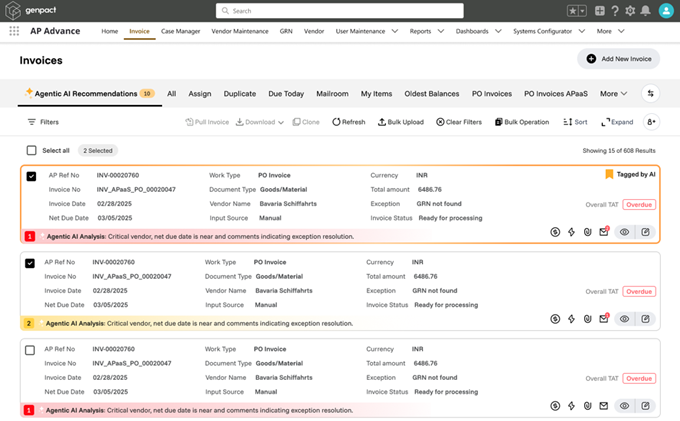Open mail icon on the unchecked card
Image resolution: width=680 pixels, height=421 pixels.
click(604, 406)
